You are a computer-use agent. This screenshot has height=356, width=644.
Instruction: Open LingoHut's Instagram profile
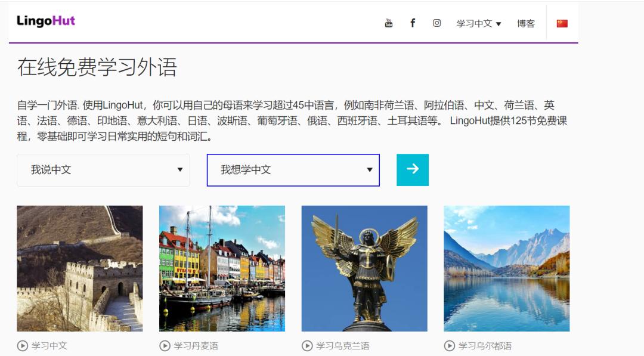pyautogui.click(x=436, y=23)
